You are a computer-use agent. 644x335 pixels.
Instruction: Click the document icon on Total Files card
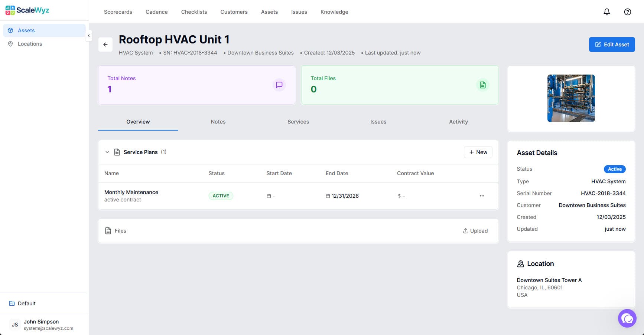tap(482, 85)
